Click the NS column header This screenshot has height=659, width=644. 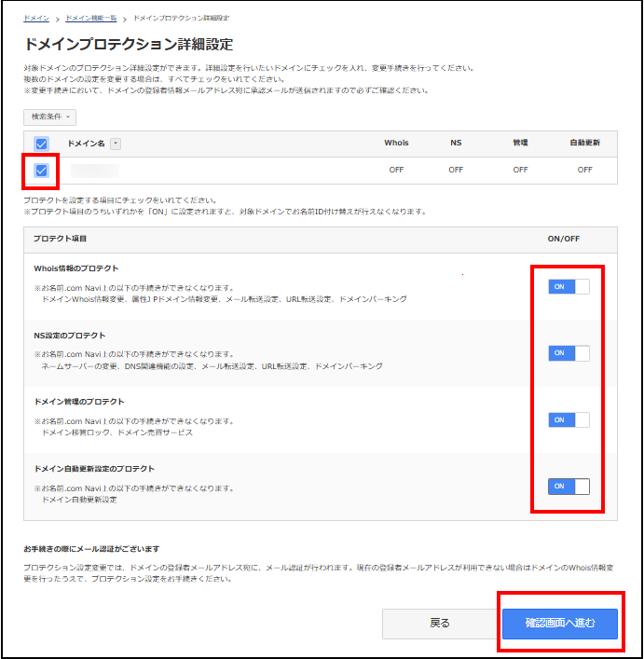456,143
